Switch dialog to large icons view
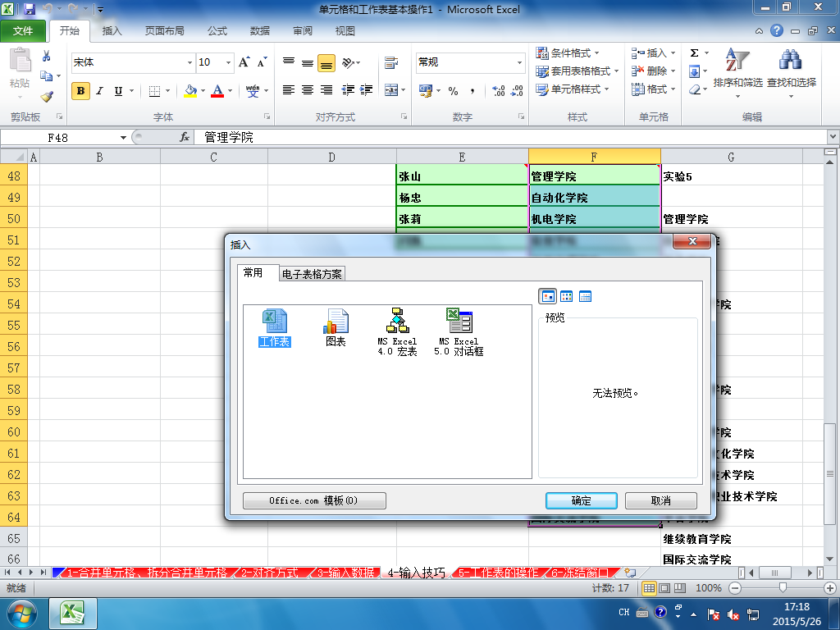This screenshot has height=630, width=840. pyautogui.click(x=547, y=296)
